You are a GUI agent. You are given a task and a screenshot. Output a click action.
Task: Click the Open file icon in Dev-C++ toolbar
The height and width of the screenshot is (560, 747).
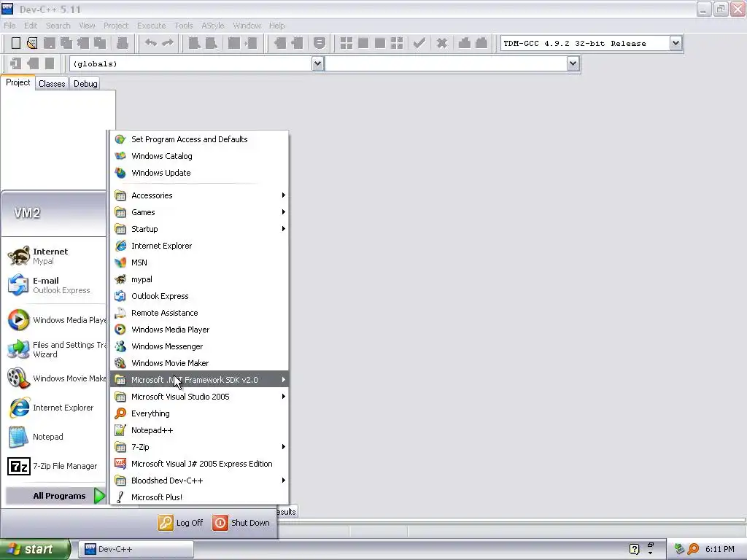click(32, 43)
